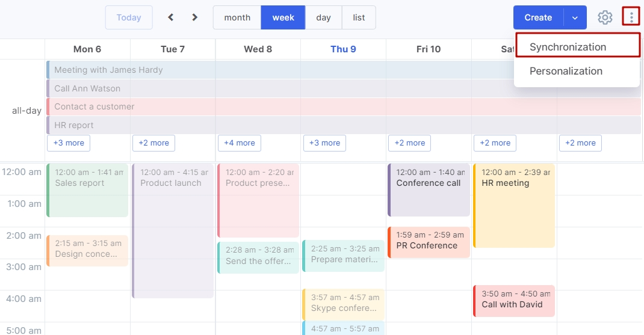Expand +4 more events on Wednesday
This screenshot has height=335, width=644.
(x=240, y=143)
